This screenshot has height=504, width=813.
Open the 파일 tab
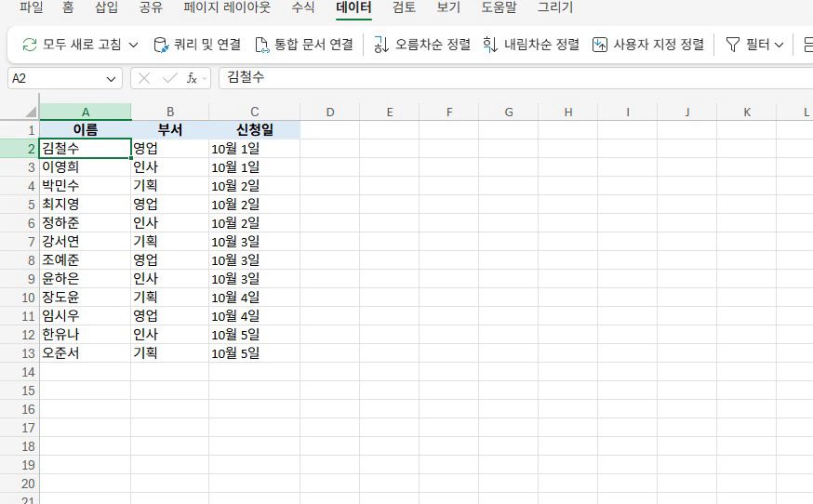tap(31, 7)
